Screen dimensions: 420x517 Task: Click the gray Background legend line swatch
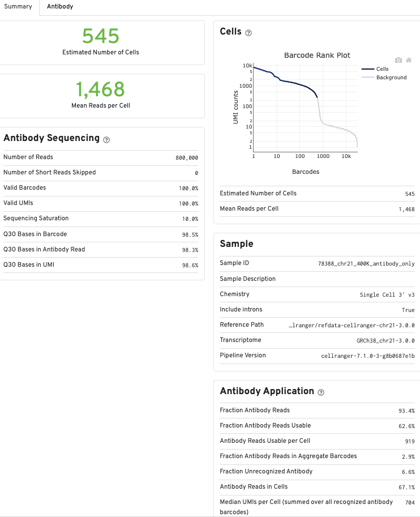click(367, 78)
